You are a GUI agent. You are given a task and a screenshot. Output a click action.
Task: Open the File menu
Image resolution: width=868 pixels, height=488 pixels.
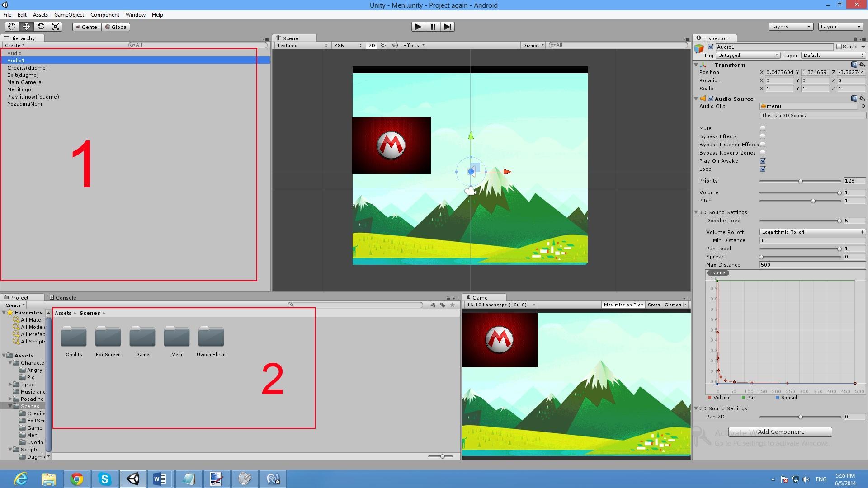coord(7,15)
